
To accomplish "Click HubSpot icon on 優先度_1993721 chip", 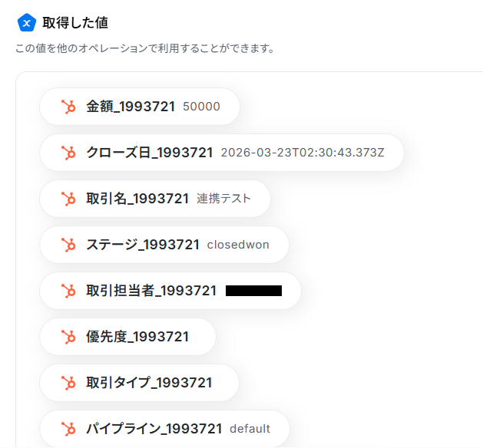I will point(68,337).
